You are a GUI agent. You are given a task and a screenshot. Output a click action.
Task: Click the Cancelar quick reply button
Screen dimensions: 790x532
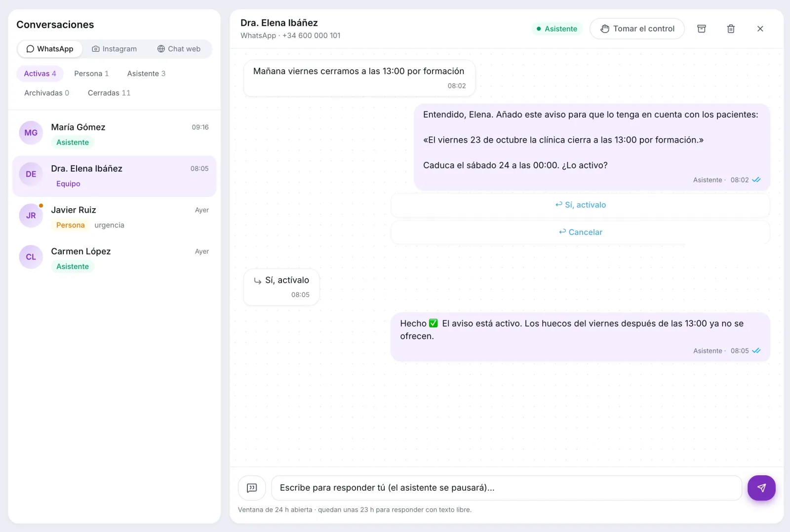click(580, 232)
